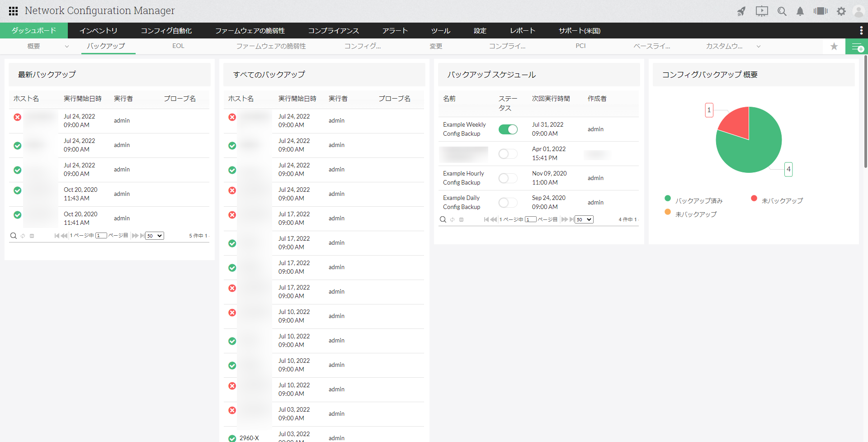Open the app launcher grid icon
868x442 pixels.
coord(13,11)
